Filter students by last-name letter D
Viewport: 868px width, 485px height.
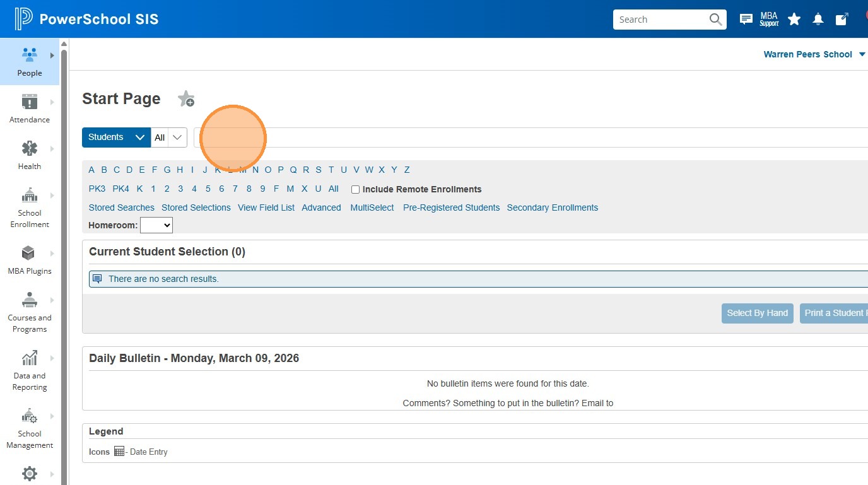(x=129, y=170)
